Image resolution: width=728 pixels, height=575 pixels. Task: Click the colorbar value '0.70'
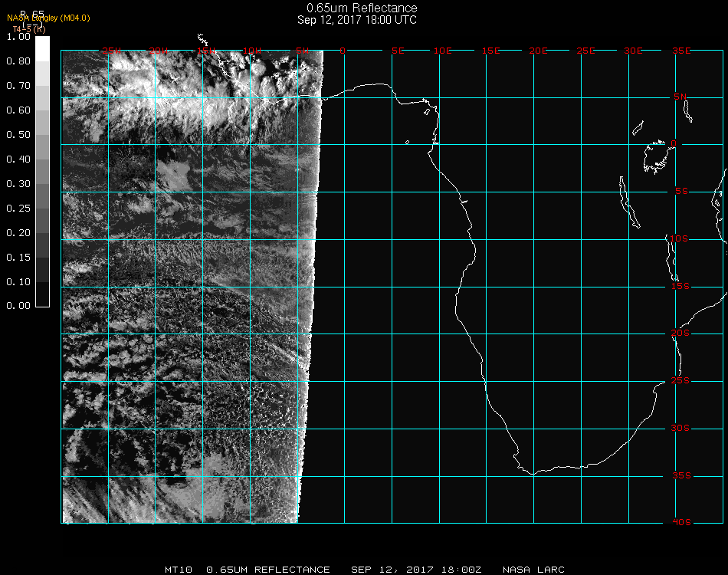[18, 86]
